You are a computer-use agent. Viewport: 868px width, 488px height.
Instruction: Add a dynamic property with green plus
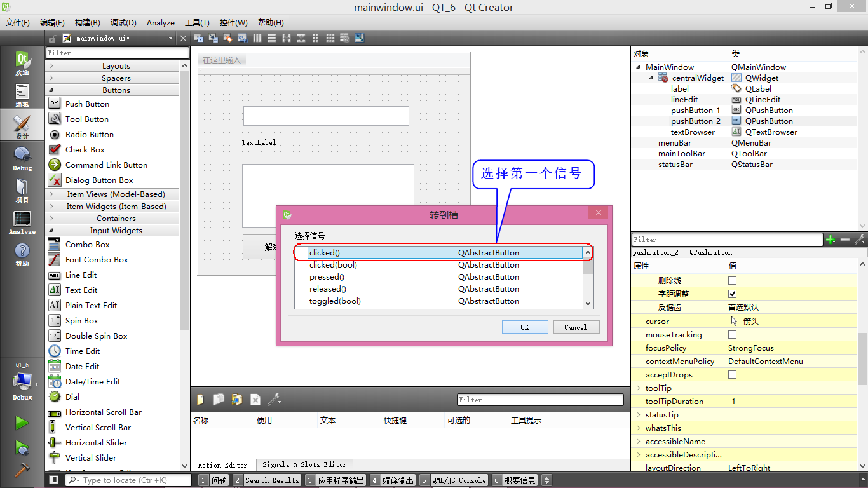(831, 240)
